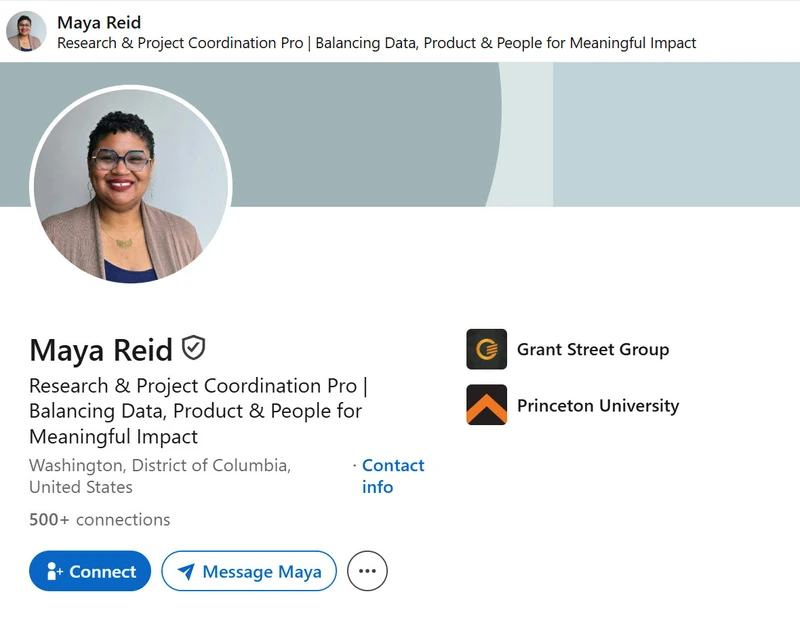The width and height of the screenshot is (800, 617).
Task: Open the Princeton University logo icon
Action: (x=486, y=405)
